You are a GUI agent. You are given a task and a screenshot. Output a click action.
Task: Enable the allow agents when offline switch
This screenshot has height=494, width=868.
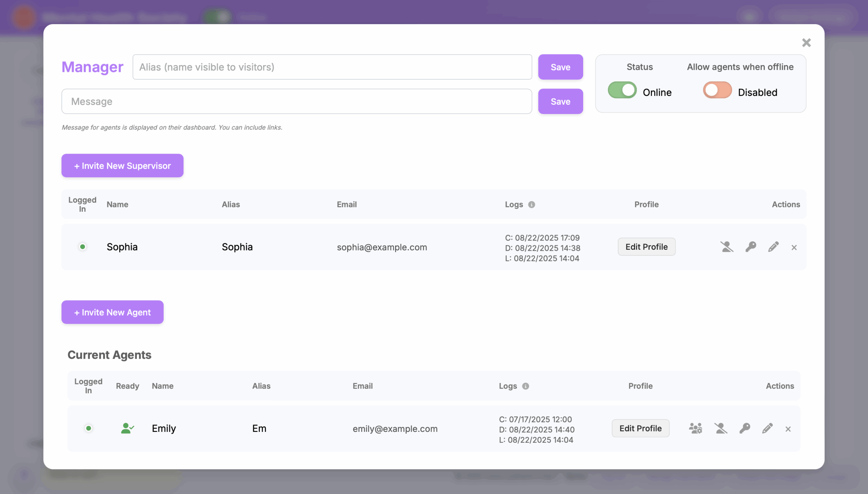pos(717,90)
